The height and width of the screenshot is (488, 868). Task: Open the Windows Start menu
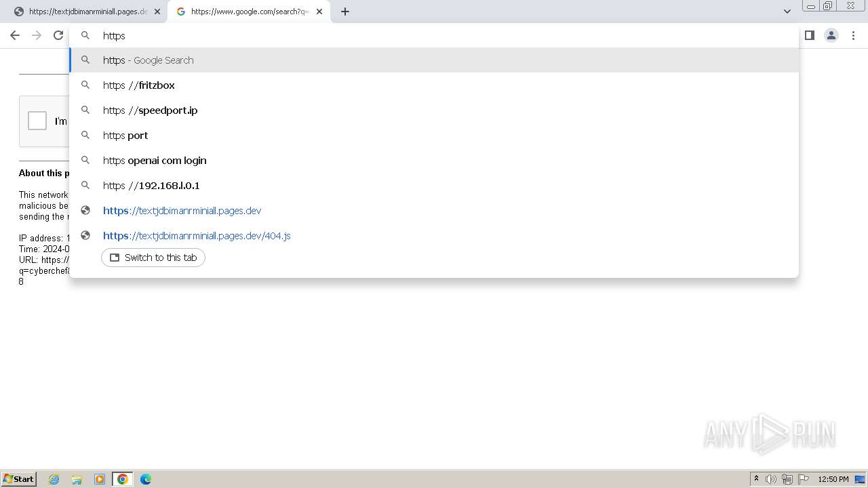pyautogui.click(x=18, y=479)
